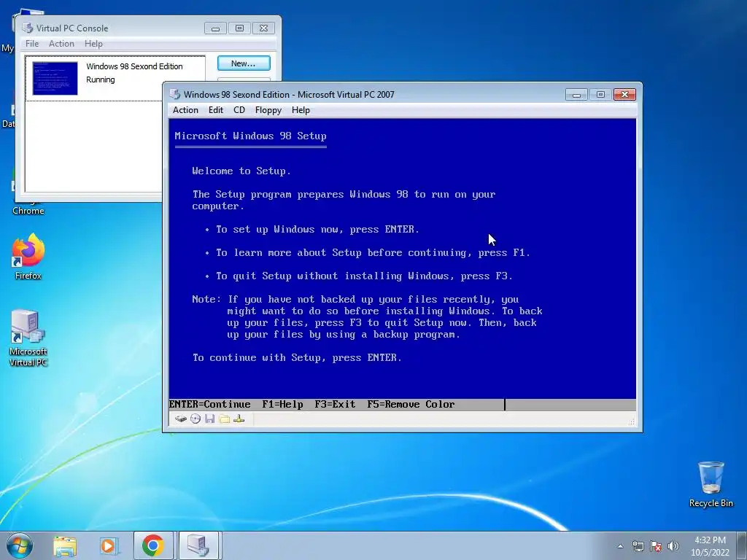The height and width of the screenshot is (560, 747).
Task: Click the ENTER=Continue status text
Action: coord(209,404)
